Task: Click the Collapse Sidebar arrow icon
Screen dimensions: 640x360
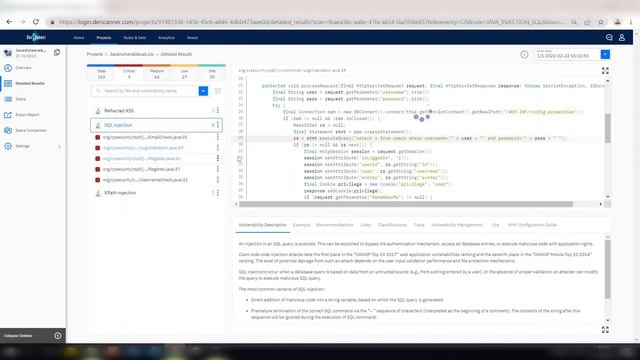Action: tap(58, 336)
